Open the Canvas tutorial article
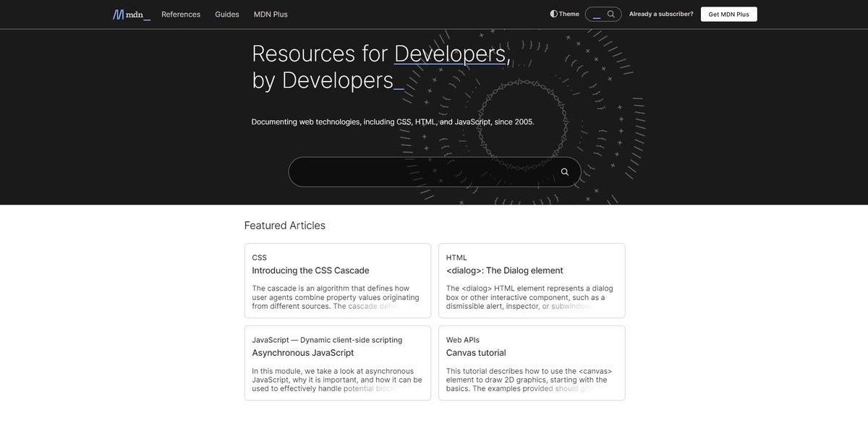This screenshot has width=868, height=423. 475,352
